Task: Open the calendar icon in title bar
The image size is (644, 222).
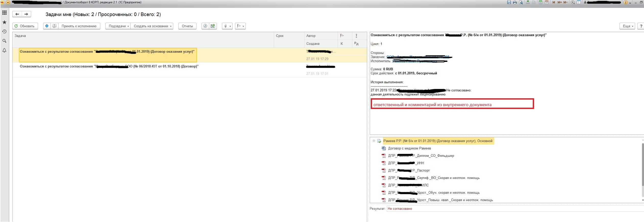Action: 547,2
